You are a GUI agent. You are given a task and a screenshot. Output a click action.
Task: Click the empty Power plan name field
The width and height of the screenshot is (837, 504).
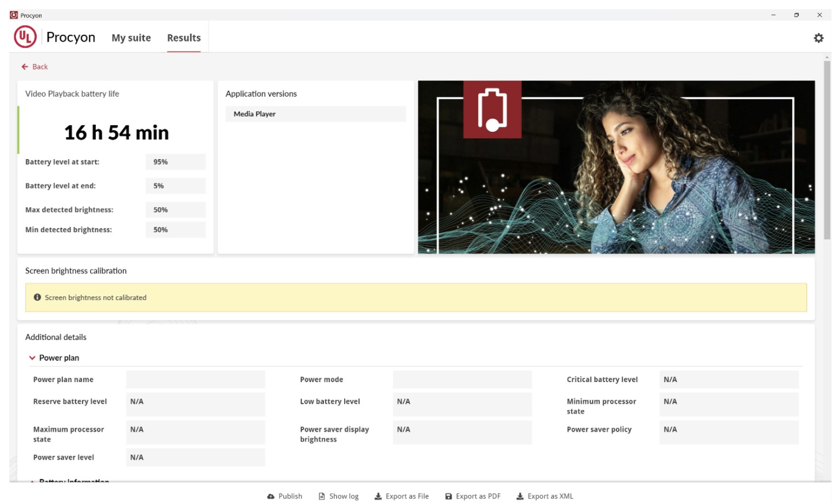[195, 379]
